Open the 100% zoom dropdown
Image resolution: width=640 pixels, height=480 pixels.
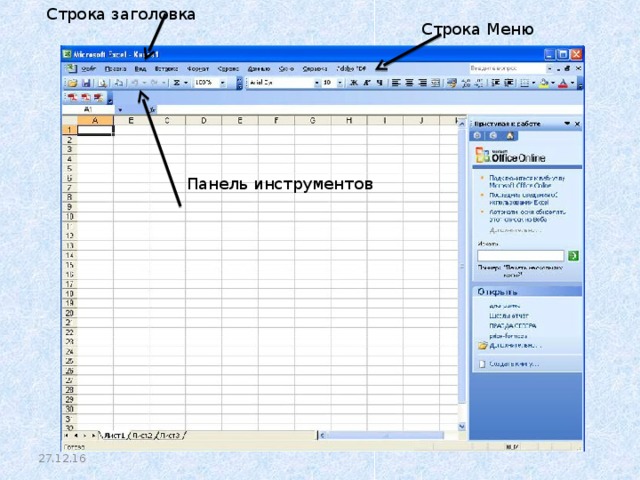pyautogui.click(x=222, y=83)
